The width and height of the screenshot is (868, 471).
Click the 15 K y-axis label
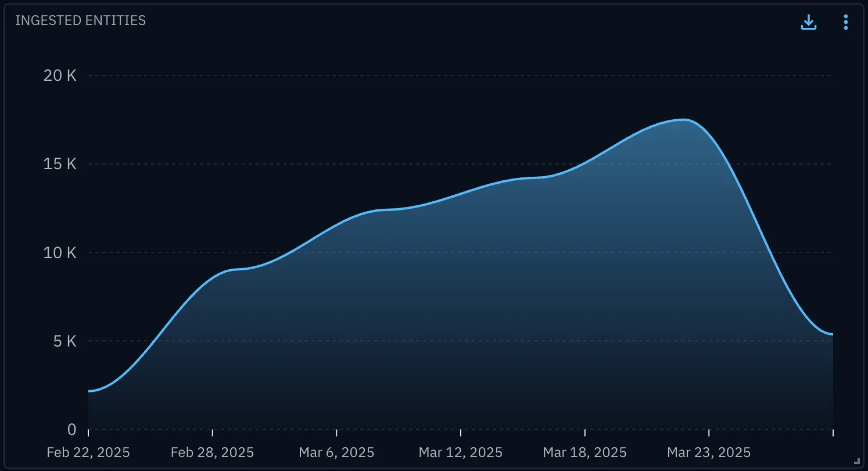coord(60,164)
